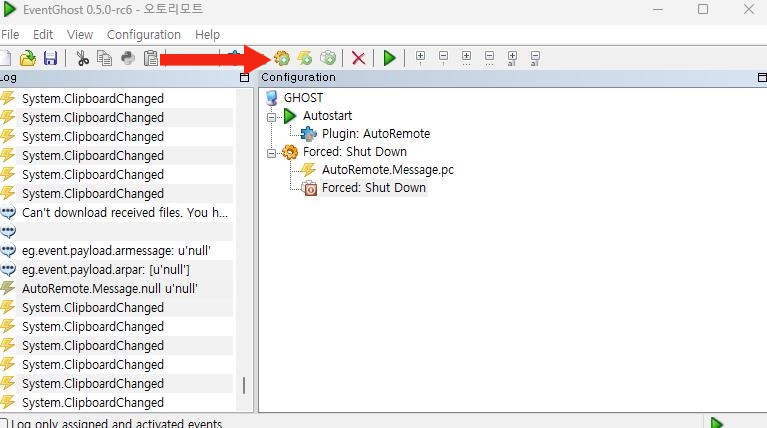Screen dimensions: 767x428
Task: Click the Configuration panel maximize toggle
Action: 760,78
